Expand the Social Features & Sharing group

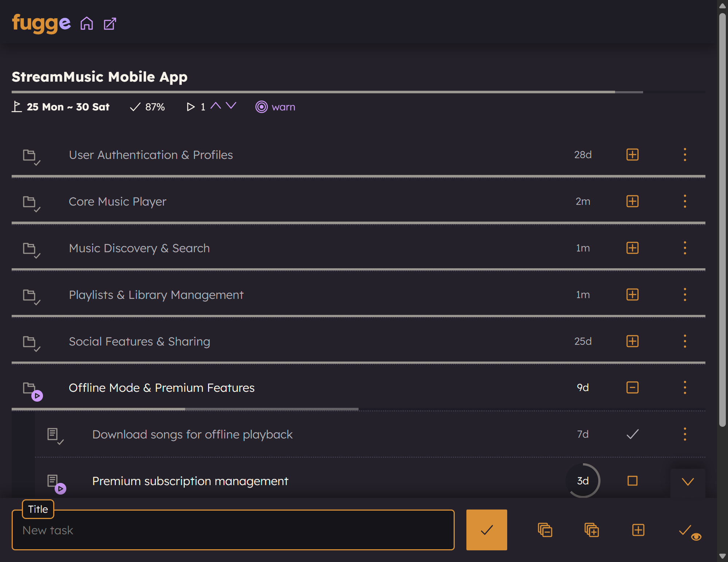[632, 341]
